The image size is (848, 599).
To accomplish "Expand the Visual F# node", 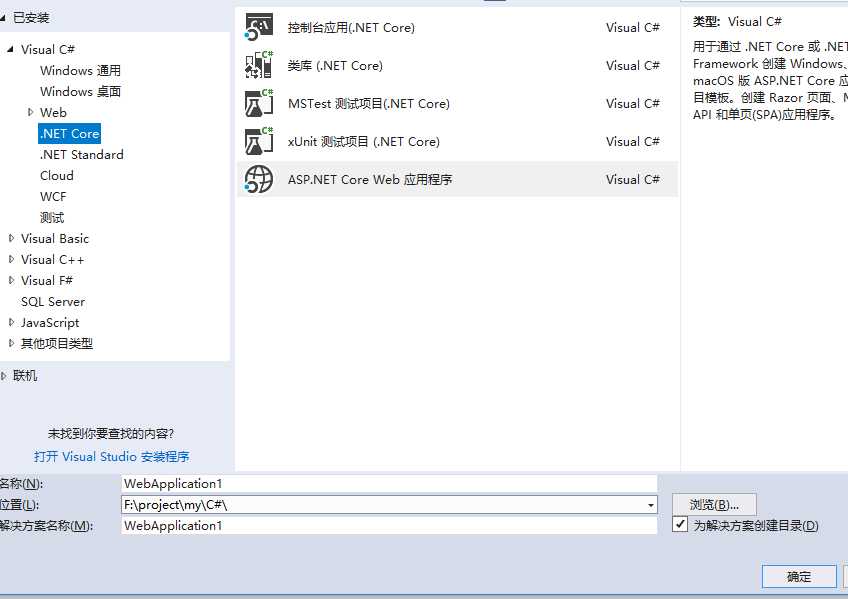I will point(11,280).
